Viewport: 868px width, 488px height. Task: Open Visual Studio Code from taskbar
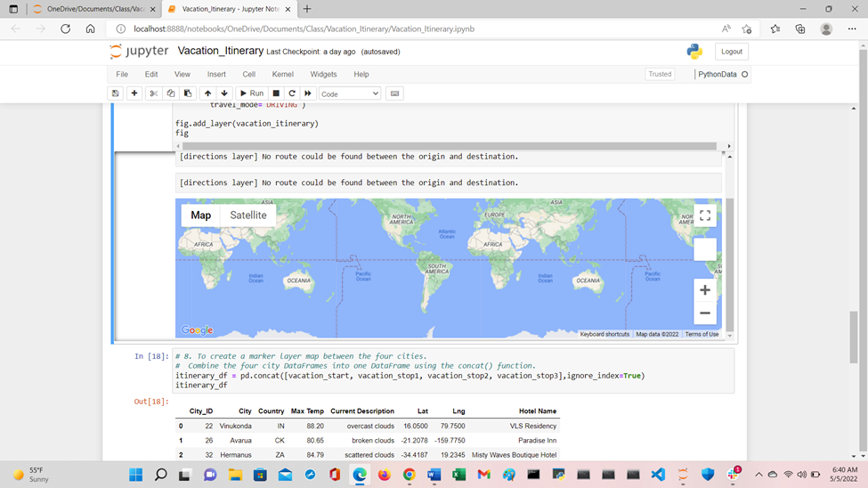pyautogui.click(x=658, y=475)
